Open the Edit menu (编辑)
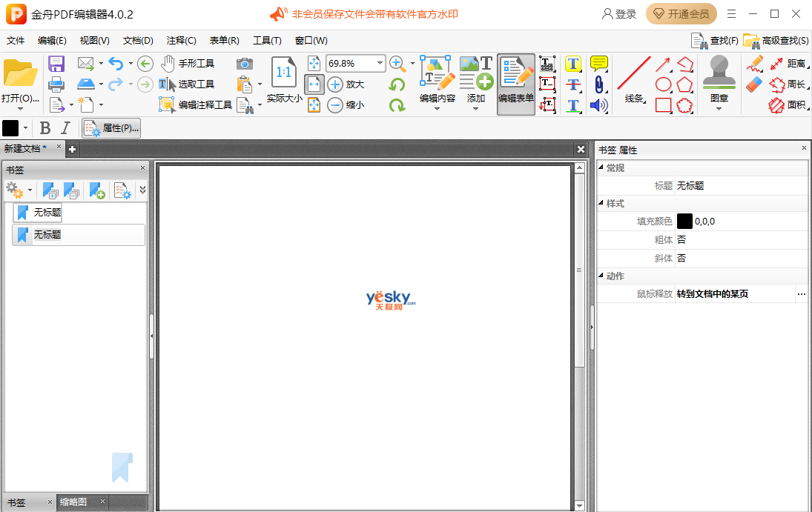The height and width of the screenshot is (512, 812). (52, 40)
